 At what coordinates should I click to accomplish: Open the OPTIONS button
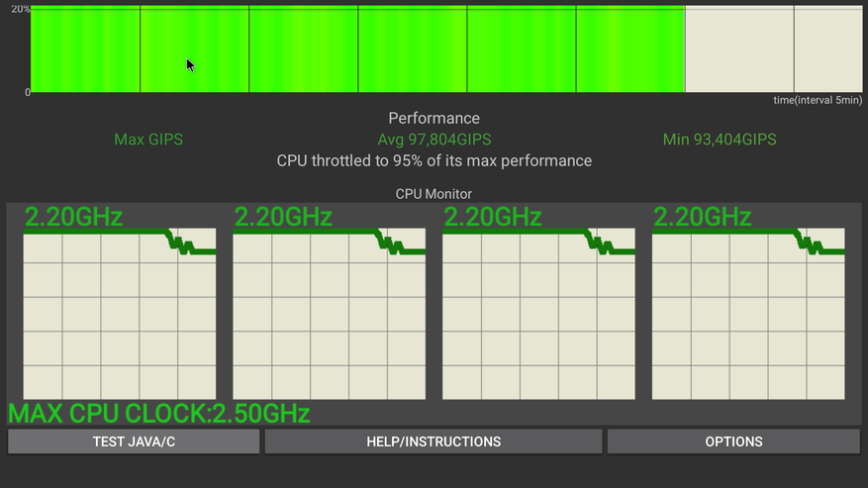click(x=733, y=441)
